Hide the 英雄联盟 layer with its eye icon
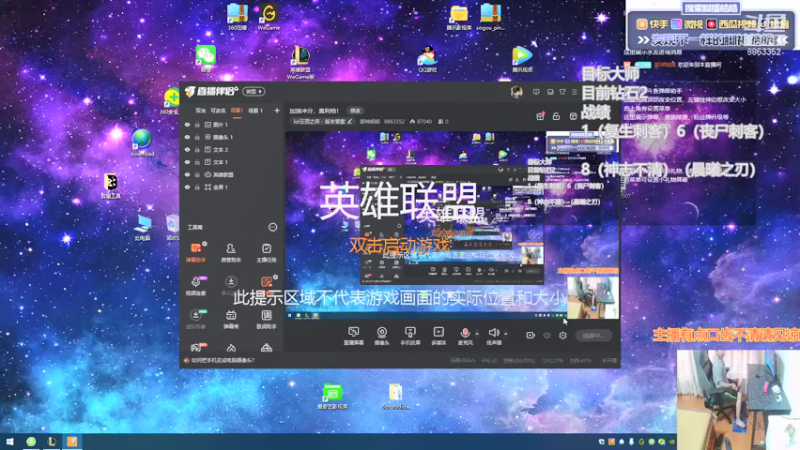The height and width of the screenshot is (450, 800). click(187, 174)
